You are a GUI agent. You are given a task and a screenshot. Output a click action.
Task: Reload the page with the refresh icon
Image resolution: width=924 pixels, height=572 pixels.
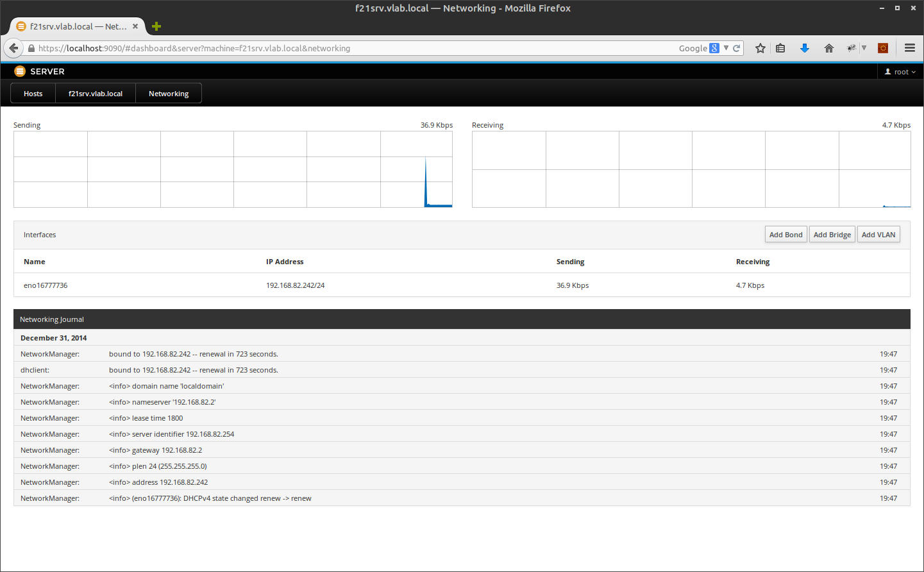tap(737, 48)
